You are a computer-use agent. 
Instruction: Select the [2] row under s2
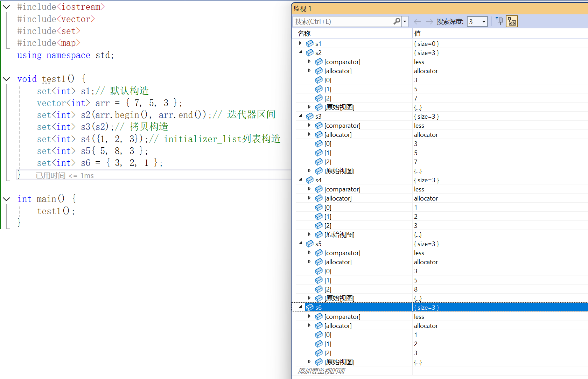coord(442,98)
